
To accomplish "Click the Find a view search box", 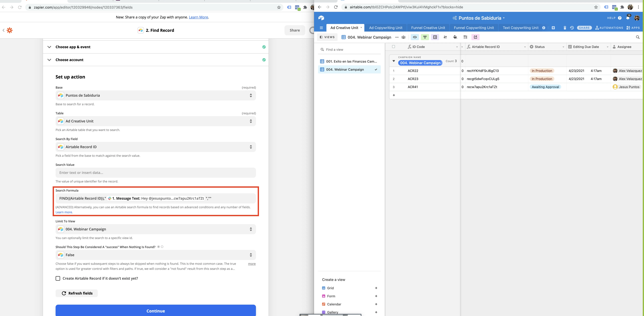I will coord(349,49).
